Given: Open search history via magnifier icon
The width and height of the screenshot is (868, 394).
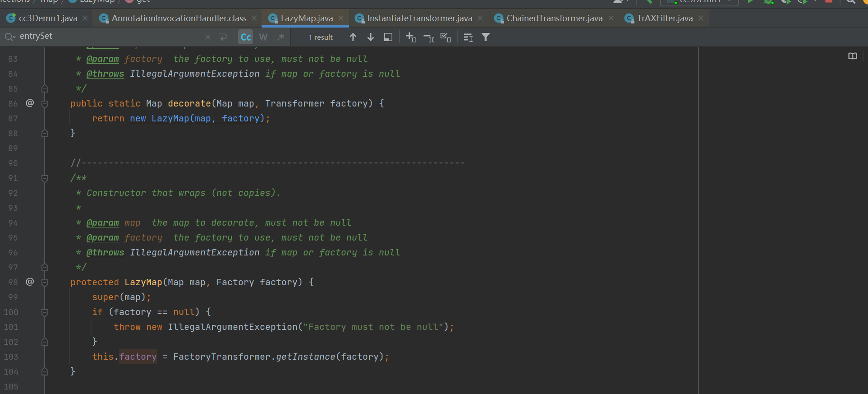Looking at the screenshot, I should [x=10, y=37].
